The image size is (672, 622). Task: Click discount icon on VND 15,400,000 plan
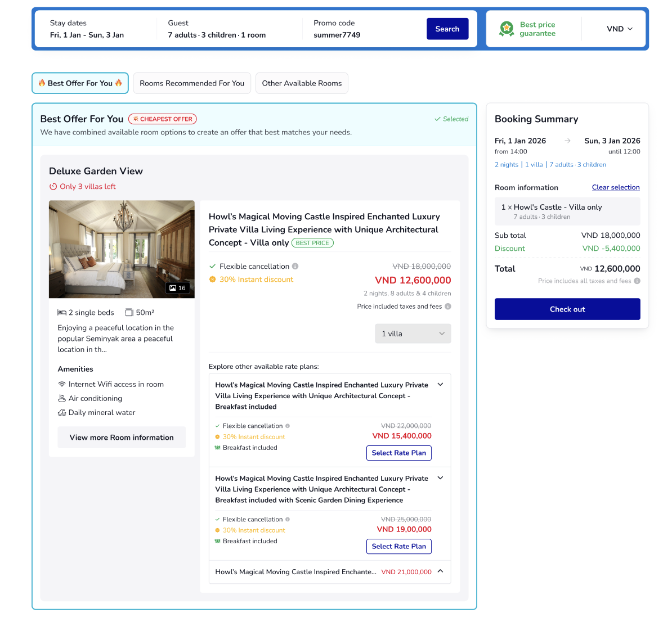217,437
